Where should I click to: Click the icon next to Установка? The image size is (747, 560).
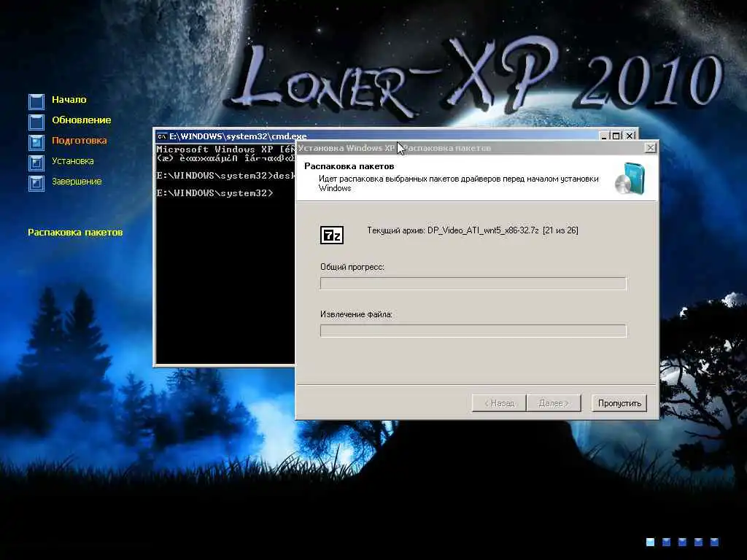pyautogui.click(x=36, y=163)
